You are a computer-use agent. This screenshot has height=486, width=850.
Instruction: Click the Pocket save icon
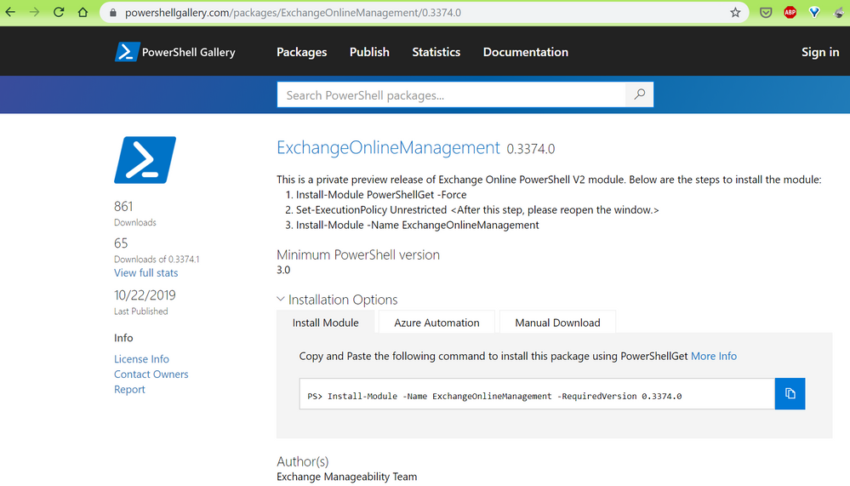[x=765, y=13]
